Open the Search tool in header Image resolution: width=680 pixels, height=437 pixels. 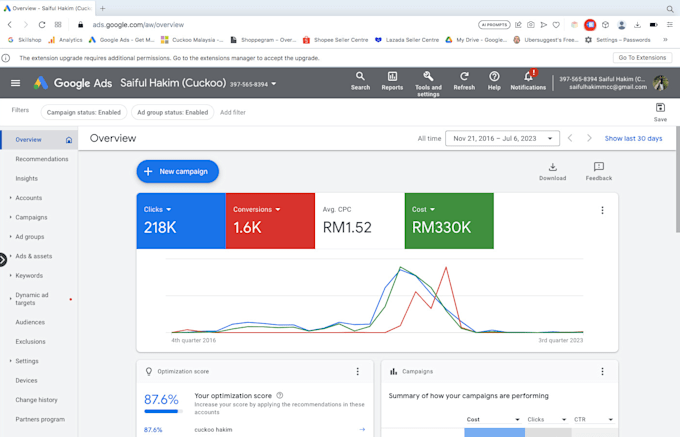click(360, 81)
